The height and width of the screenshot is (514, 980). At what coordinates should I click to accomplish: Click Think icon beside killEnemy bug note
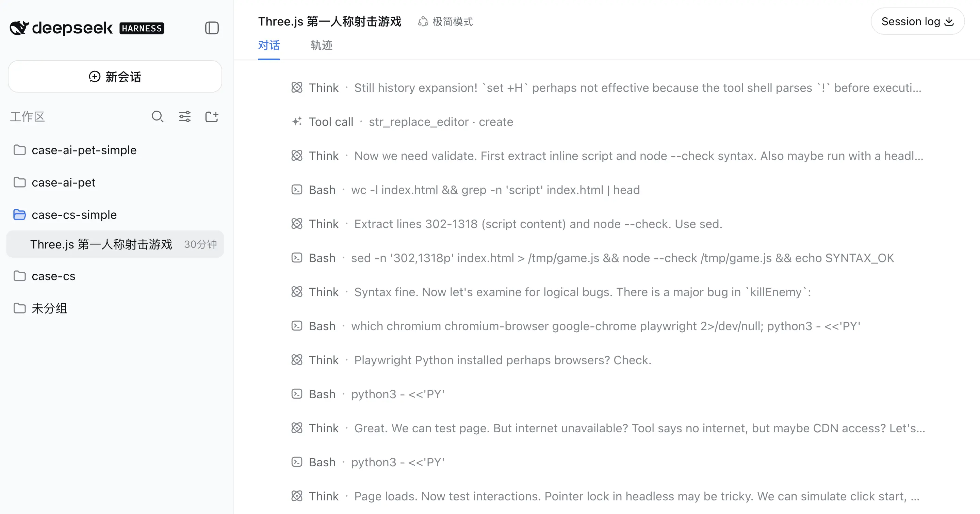point(297,292)
